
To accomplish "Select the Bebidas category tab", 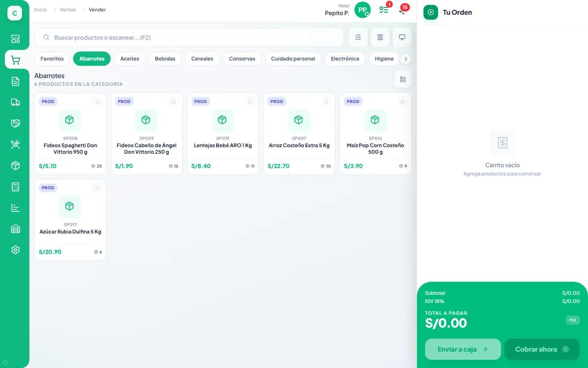I will tap(165, 59).
